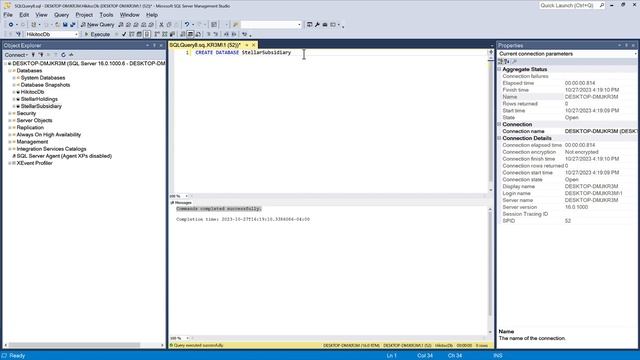
Task: Click the Categorized icon in Properties panel
Action: (500, 61)
